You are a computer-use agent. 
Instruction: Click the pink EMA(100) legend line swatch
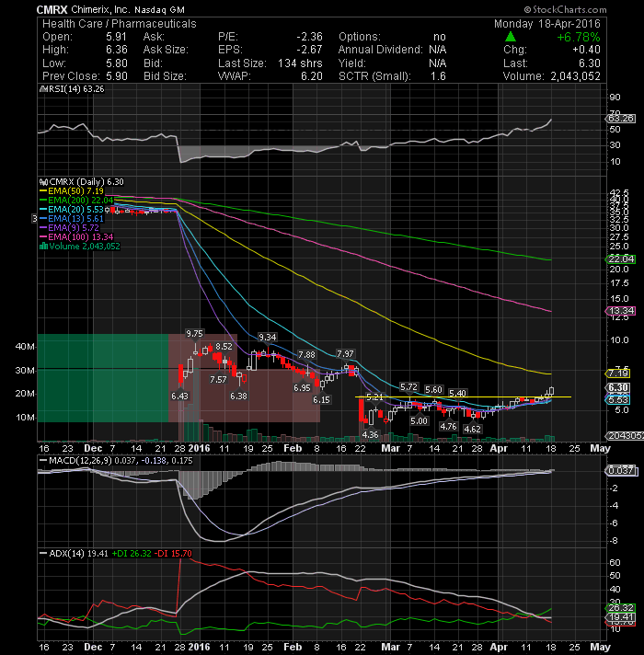pyautogui.click(x=43, y=236)
